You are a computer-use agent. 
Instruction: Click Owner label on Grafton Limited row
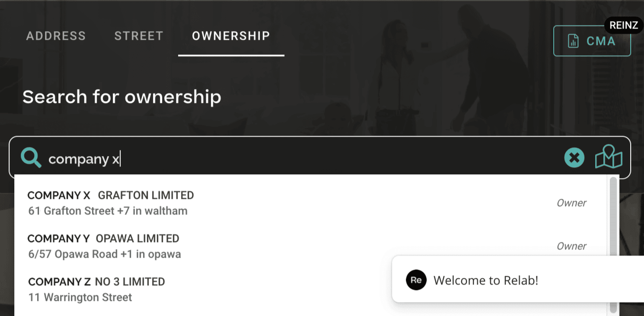pyautogui.click(x=571, y=203)
